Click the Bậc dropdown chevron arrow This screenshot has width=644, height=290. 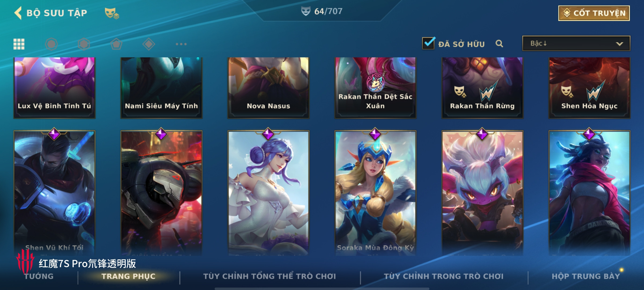619,44
